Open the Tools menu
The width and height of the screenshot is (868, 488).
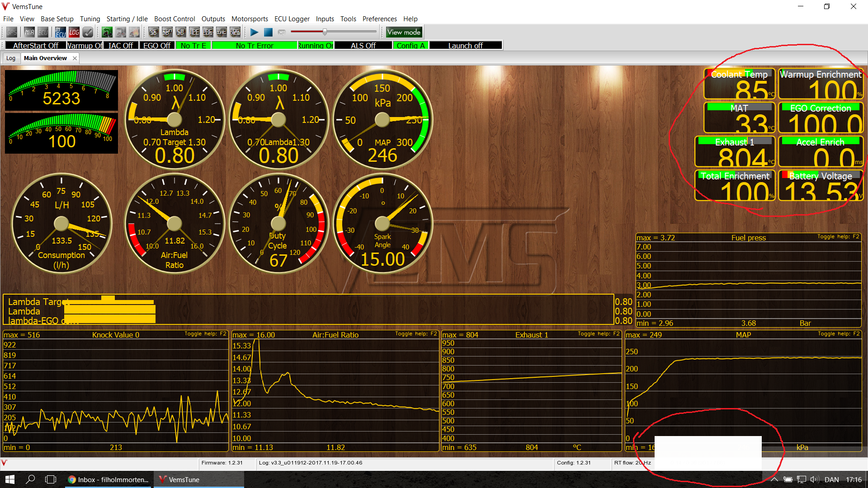[x=348, y=19]
